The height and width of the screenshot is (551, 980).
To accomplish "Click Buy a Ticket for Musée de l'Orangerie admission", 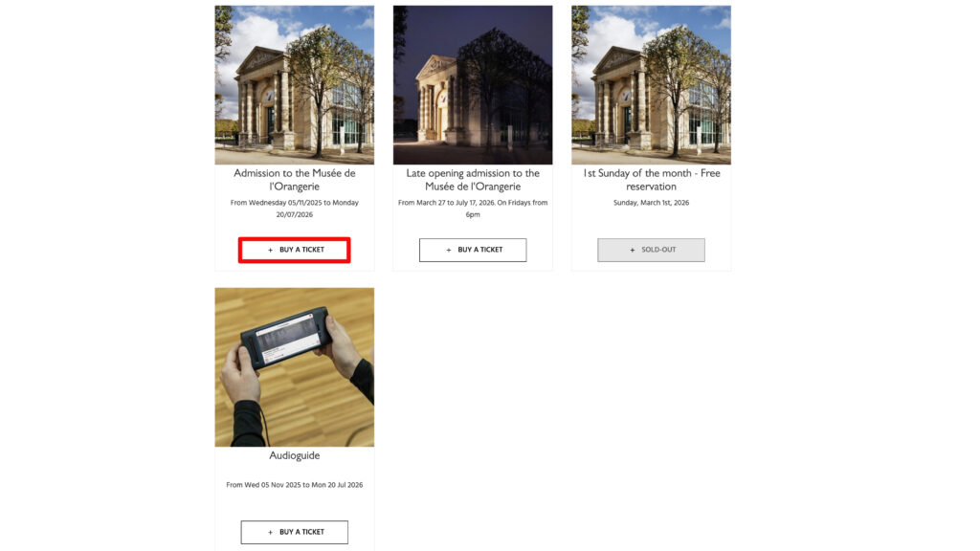I will (x=295, y=250).
